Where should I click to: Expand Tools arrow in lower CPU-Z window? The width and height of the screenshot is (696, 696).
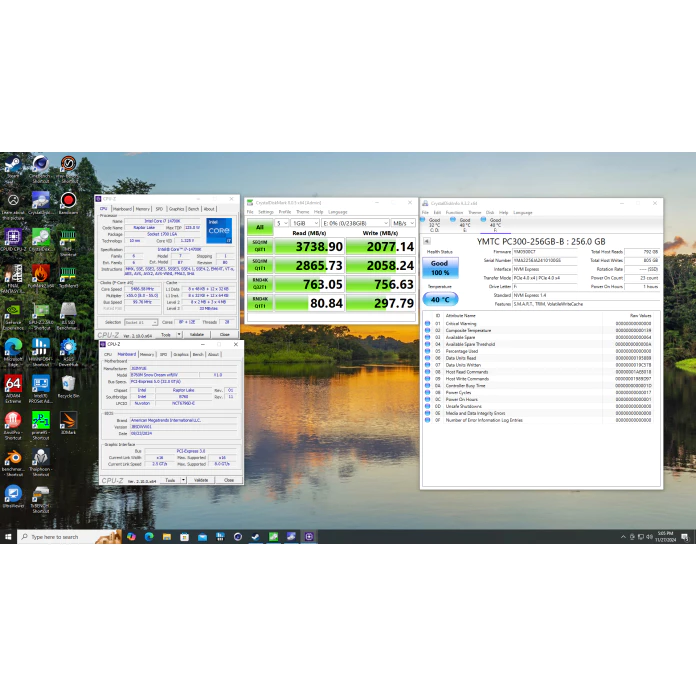(183, 480)
